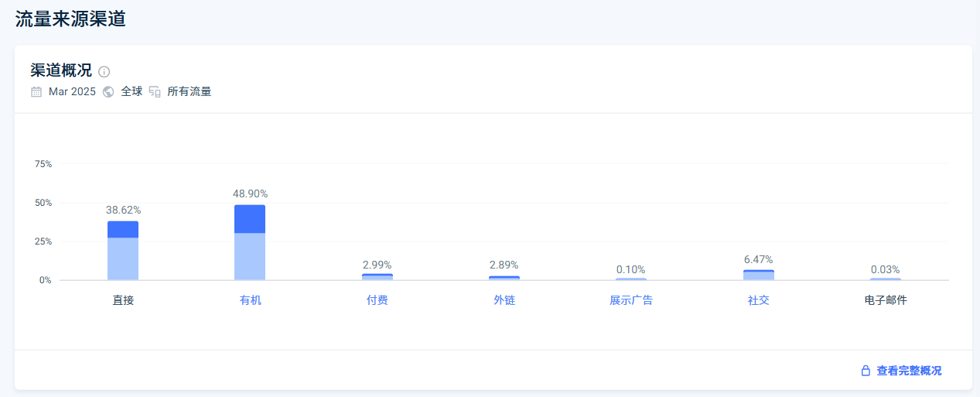
Task: Click the 外链 bar in the chart
Action: tap(504, 278)
